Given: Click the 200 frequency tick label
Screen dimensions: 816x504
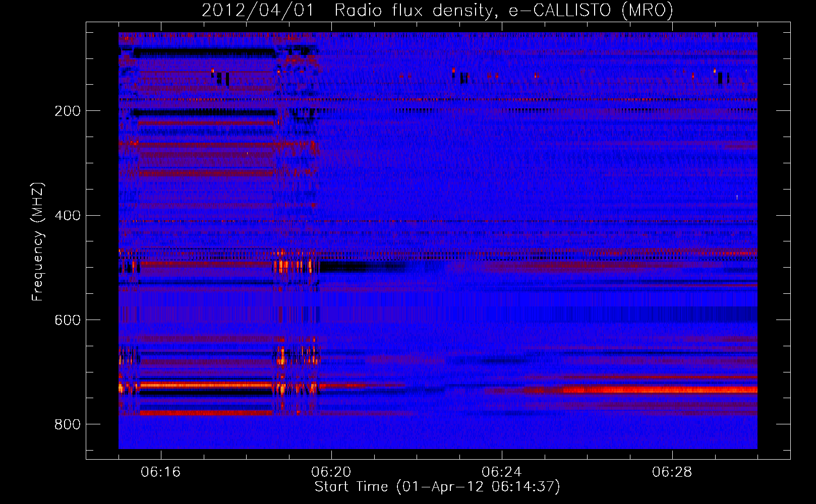Looking at the screenshot, I should point(68,111).
